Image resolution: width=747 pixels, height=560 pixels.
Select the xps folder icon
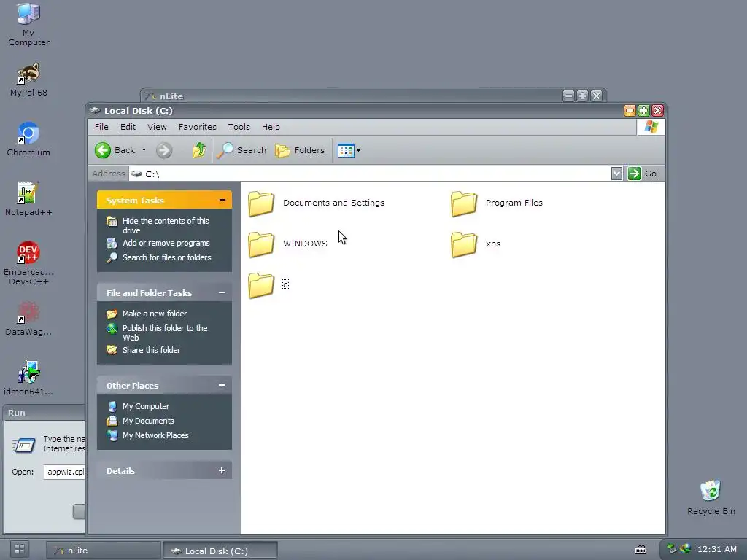(464, 244)
